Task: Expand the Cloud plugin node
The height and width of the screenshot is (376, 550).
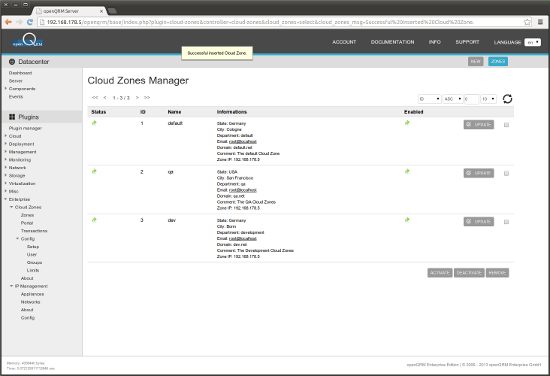Action: tap(6, 136)
